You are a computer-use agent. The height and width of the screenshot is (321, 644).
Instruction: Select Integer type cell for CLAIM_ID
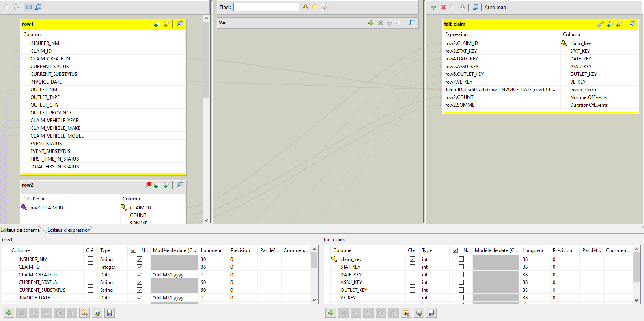point(112,267)
